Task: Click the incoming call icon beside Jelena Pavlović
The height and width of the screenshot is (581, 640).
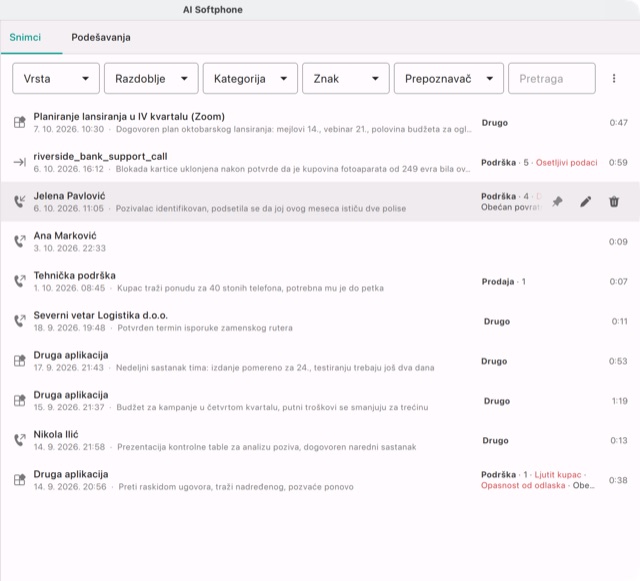Action: pos(20,202)
